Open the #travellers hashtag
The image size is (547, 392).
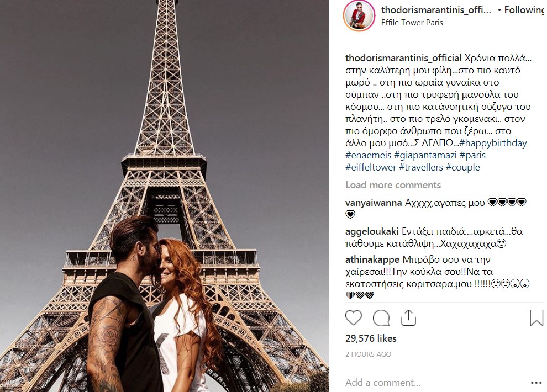(420, 167)
